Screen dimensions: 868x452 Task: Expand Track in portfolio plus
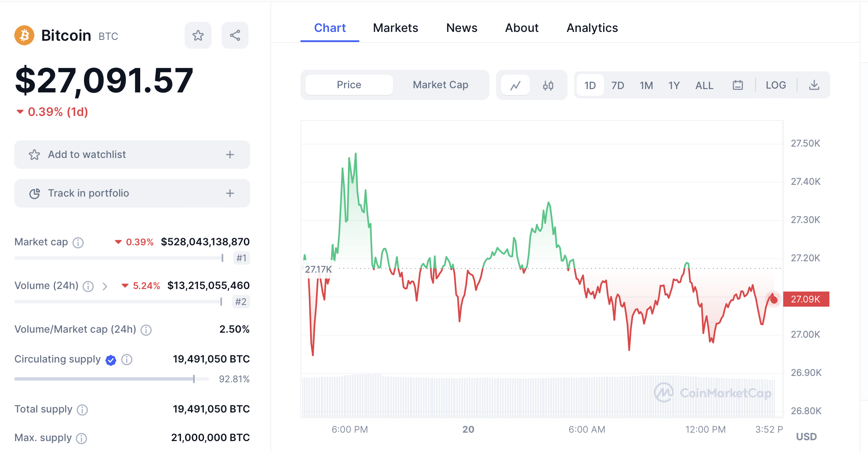coord(230,193)
